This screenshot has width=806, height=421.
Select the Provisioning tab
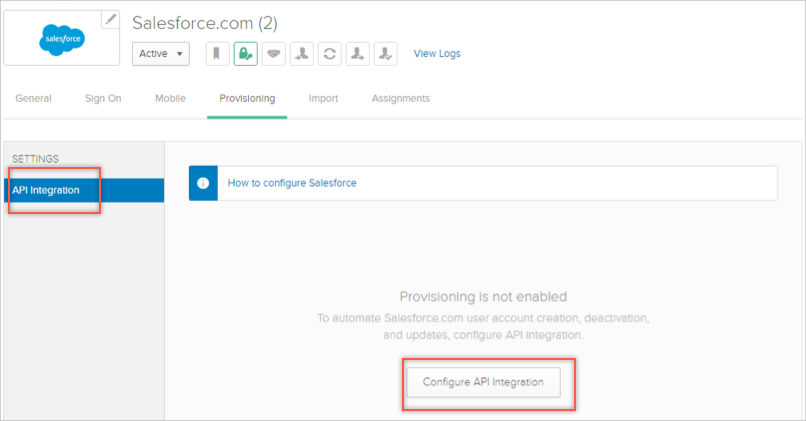[247, 99]
